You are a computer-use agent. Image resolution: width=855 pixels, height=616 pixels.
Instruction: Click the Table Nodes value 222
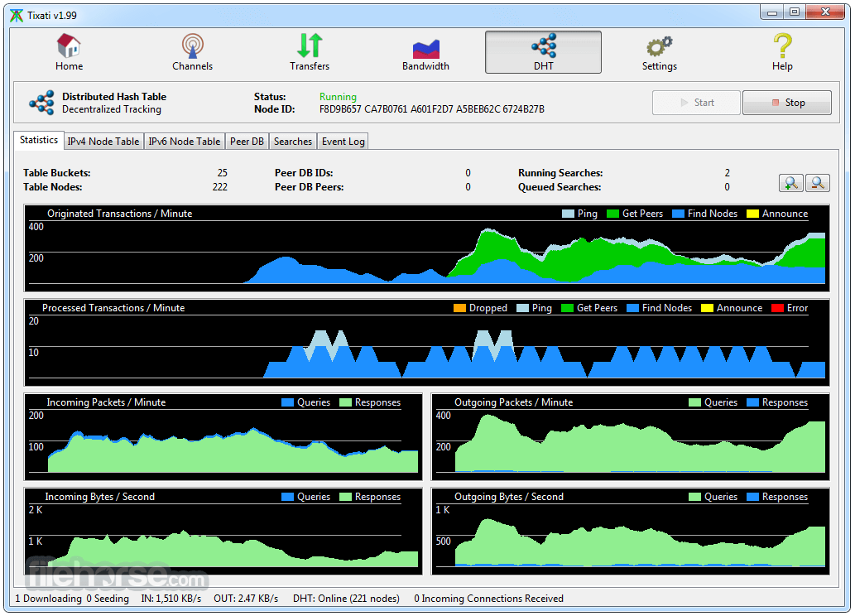(x=219, y=187)
